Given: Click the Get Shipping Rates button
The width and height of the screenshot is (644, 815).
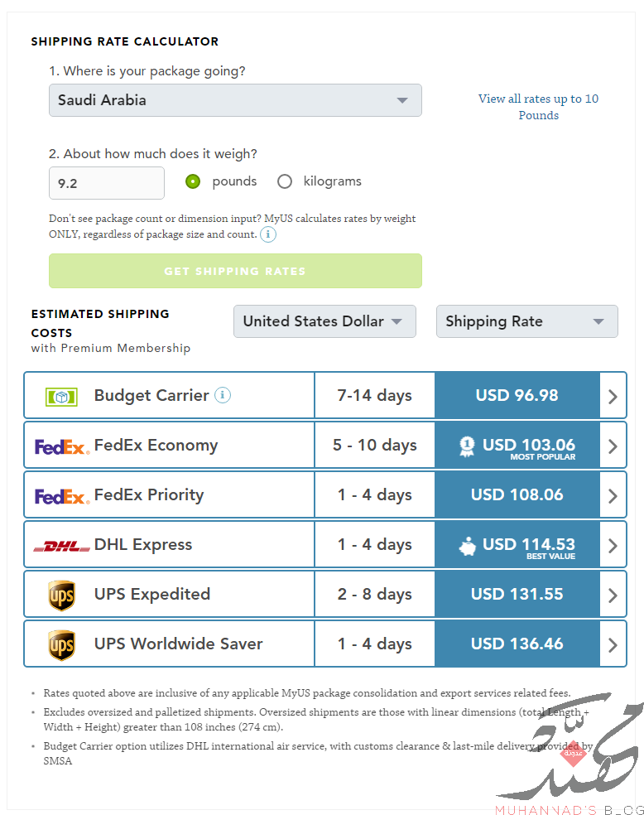Looking at the screenshot, I should [x=235, y=271].
